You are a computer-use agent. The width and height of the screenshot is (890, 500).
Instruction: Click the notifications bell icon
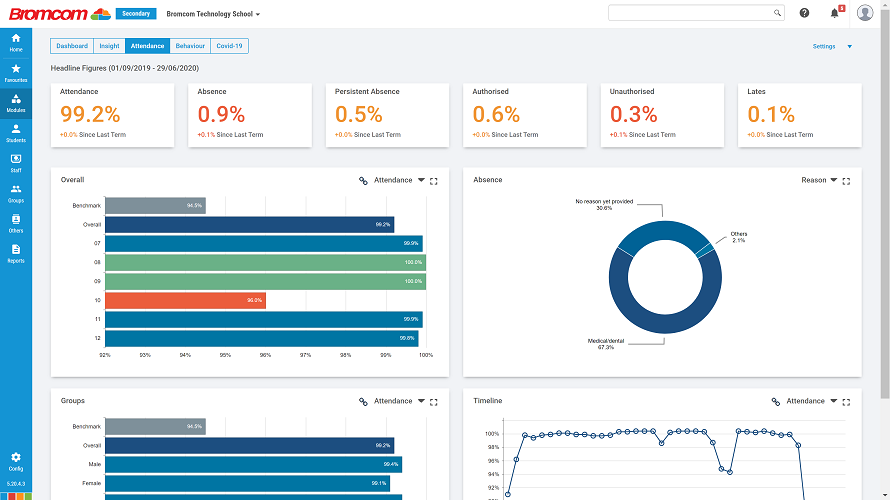tap(834, 13)
